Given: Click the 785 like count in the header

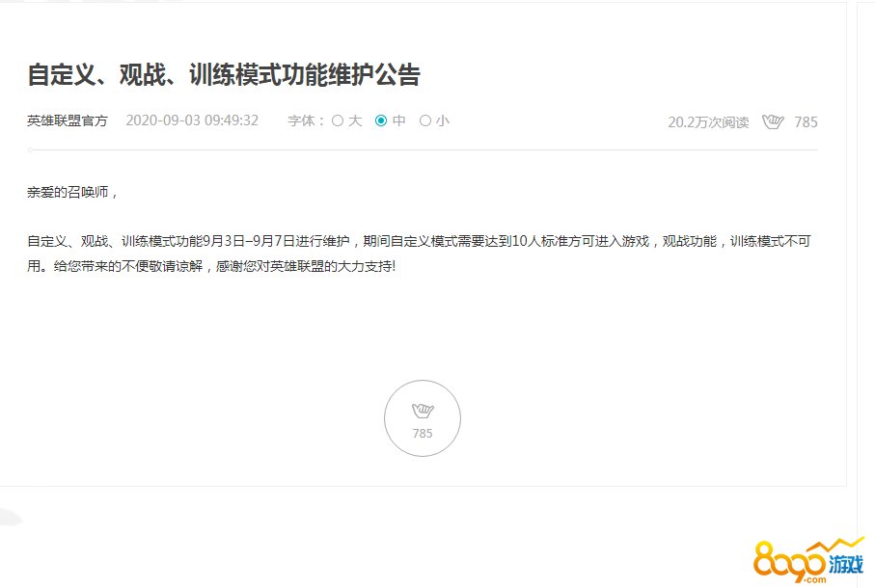Looking at the screenshot, I should pyautogui.click(x=806, y=122).
